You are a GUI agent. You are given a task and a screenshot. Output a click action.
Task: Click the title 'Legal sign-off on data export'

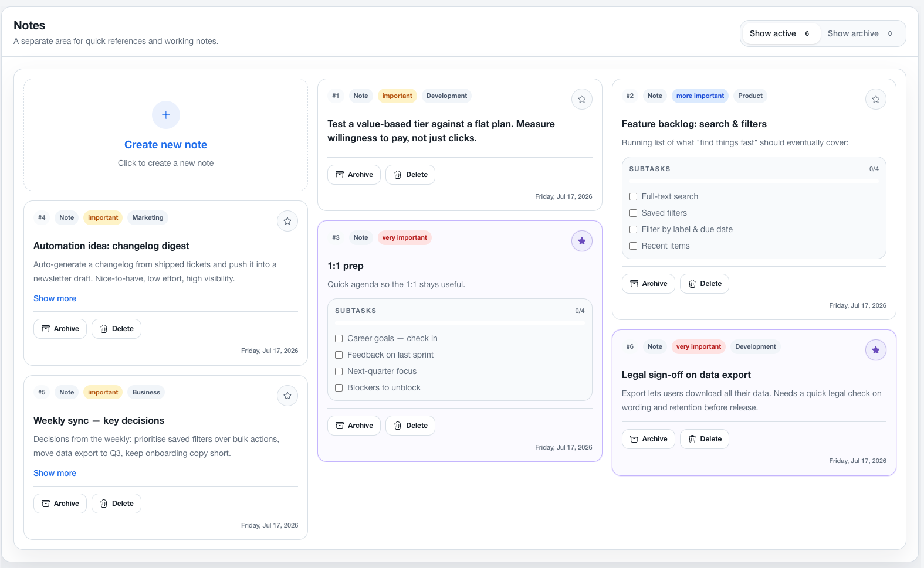click(686, 375)
